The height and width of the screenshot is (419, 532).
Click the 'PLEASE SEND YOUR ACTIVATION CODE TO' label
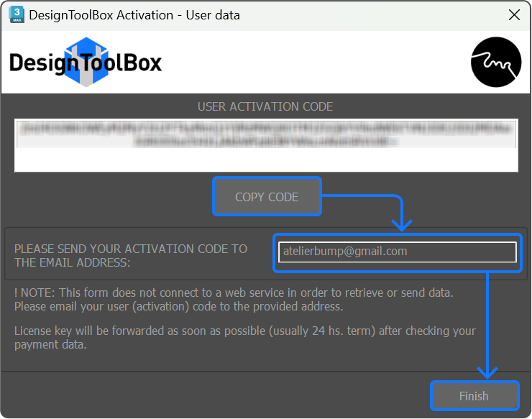131,249
